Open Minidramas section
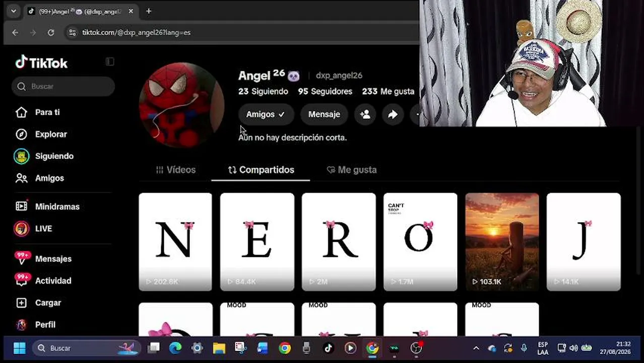 (x=57, y=207)
